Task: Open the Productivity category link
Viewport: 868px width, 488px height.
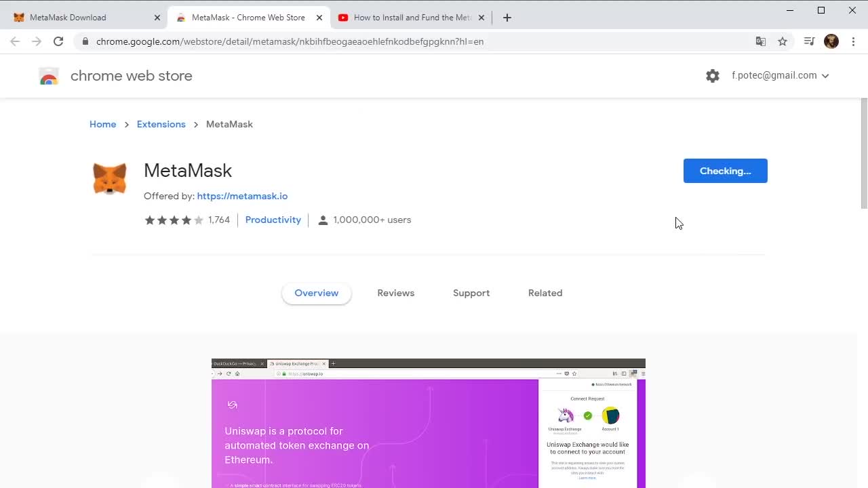Action: point(273,220)
